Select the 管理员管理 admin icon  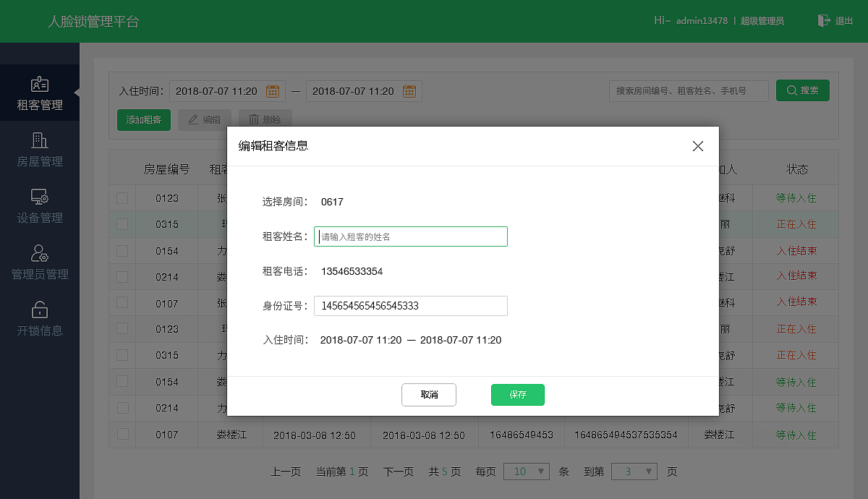pyautogui.click(x=40, y=253)
